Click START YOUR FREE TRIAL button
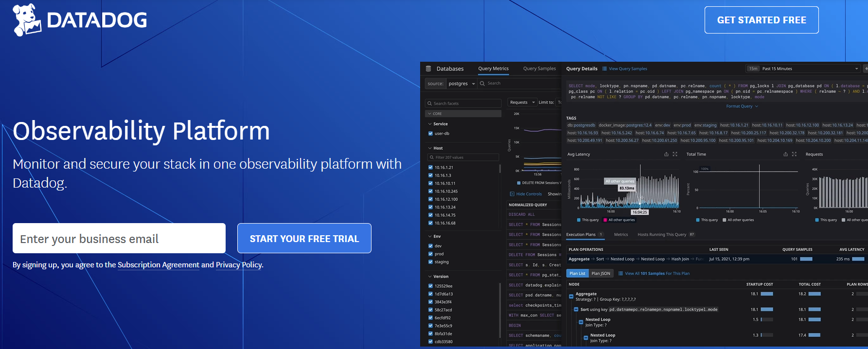The image size is (868, 349). (304, 238)
